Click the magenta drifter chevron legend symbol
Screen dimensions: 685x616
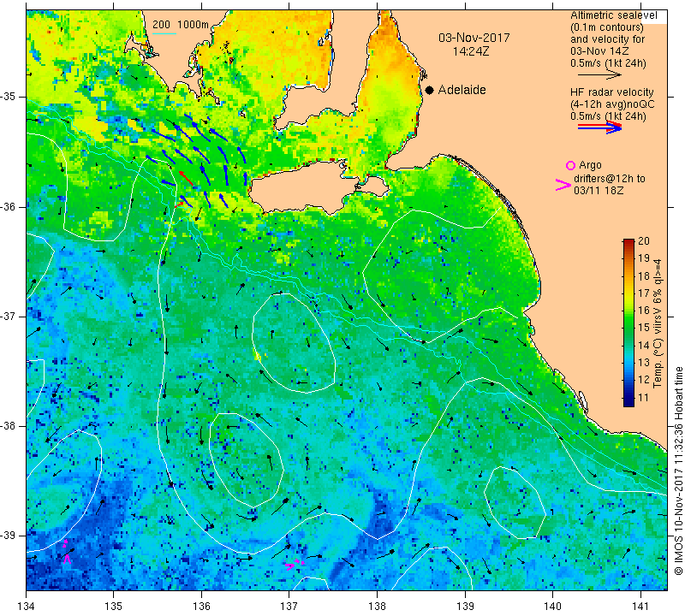[563, 185]
